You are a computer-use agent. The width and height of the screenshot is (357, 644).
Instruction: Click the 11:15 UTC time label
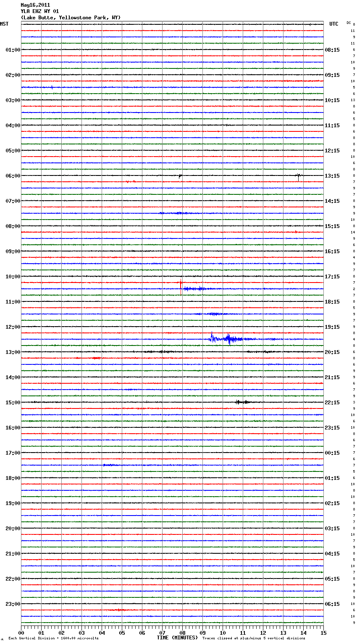(332, 126)
